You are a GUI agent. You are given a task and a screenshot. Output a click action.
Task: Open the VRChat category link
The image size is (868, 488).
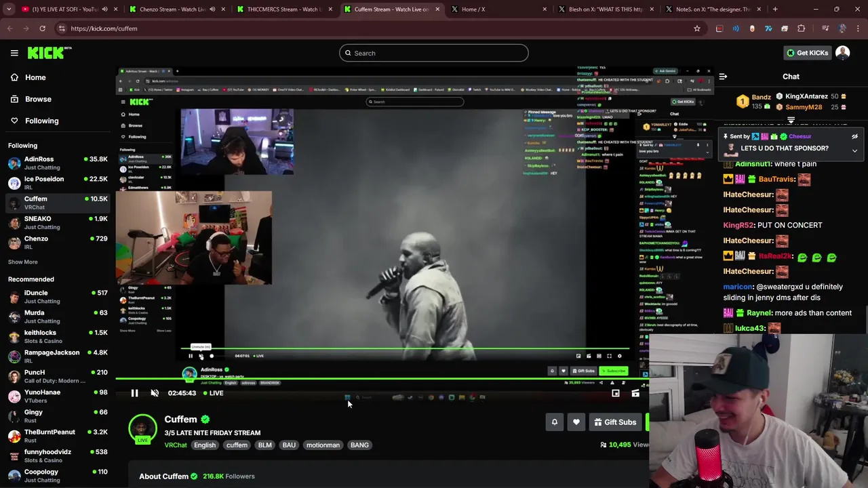tap(175, 445)
